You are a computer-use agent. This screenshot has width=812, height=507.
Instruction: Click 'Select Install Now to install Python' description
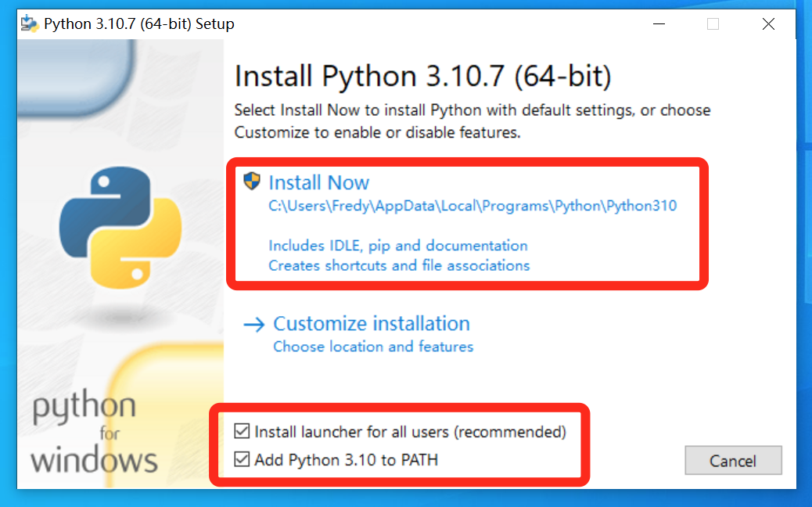click(x=472, y=121)
